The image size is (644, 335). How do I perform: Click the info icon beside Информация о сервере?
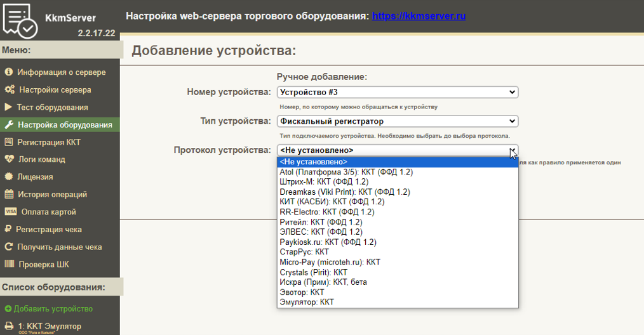click(9, 72)
